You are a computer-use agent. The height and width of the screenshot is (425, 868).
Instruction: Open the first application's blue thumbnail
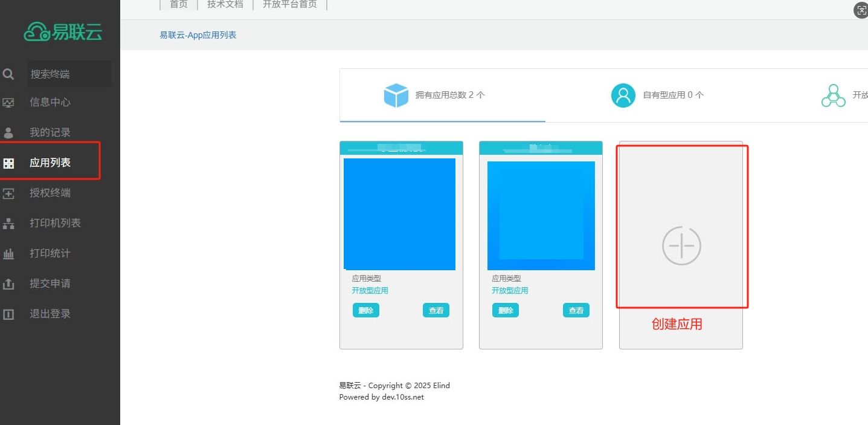pos(399,214)
